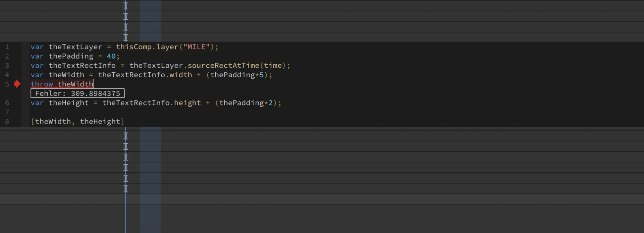This screenshot has width=644, height=233.
Task: Click line number 1 in the gutter
Action: pyautogui.click(x=7, y=47)
